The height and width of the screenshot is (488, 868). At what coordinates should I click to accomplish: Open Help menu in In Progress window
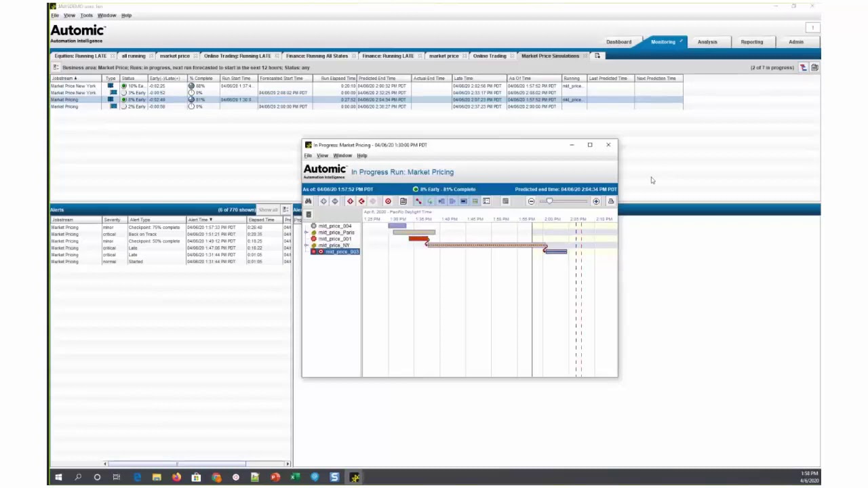pos(362,156)
